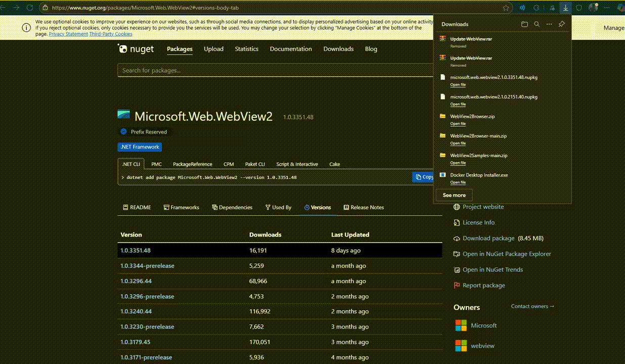The height and width of the screenshot is (364, 625).
Task: Open the NuGet Package Explorer link icon
Action: click(x=456, y=254)
